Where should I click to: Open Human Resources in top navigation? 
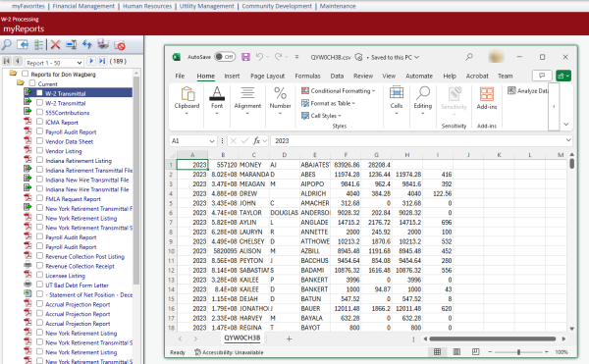pos(147,6)
